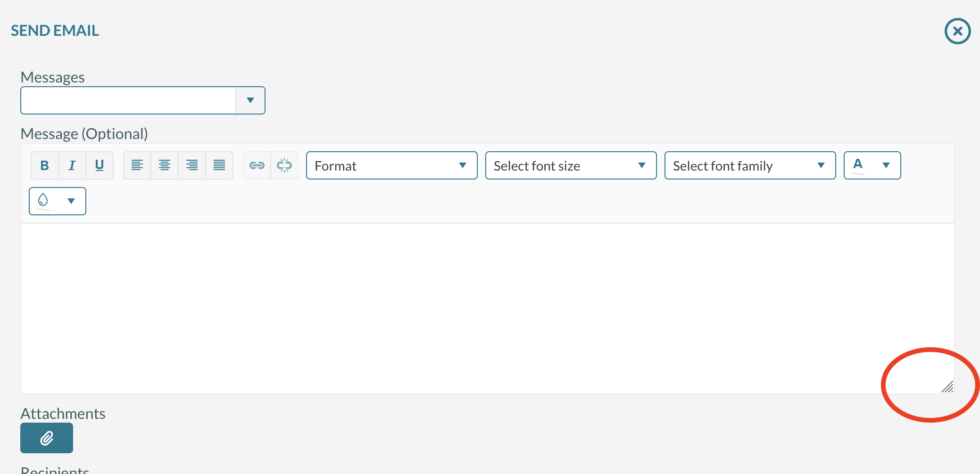
Task: Toggle bold text formatting
Action: pos(45,165)
